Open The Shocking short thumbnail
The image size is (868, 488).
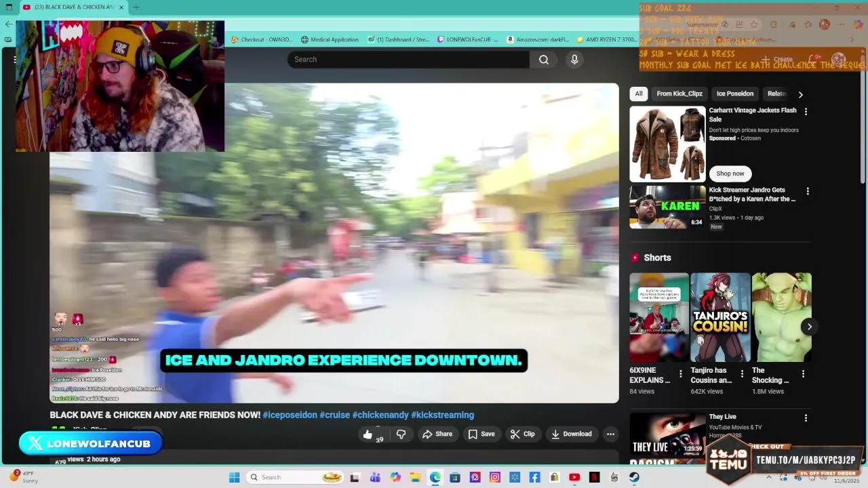781,317
